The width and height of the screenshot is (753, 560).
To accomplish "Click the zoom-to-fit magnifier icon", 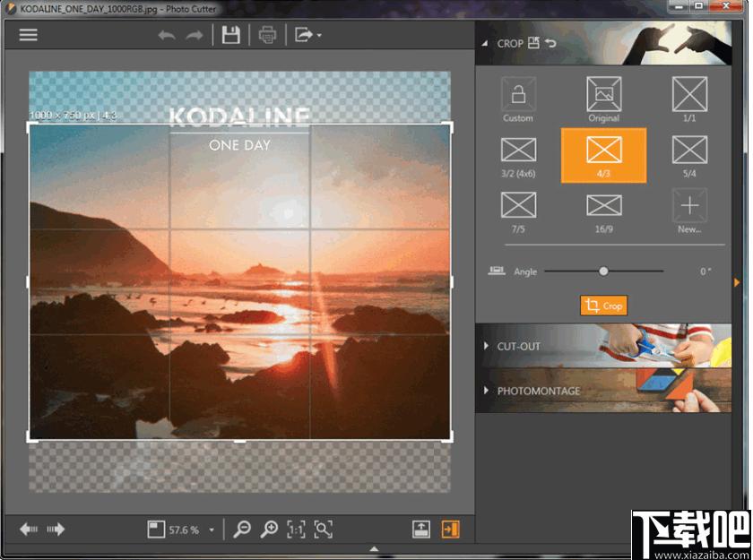I will pos(324,530).
